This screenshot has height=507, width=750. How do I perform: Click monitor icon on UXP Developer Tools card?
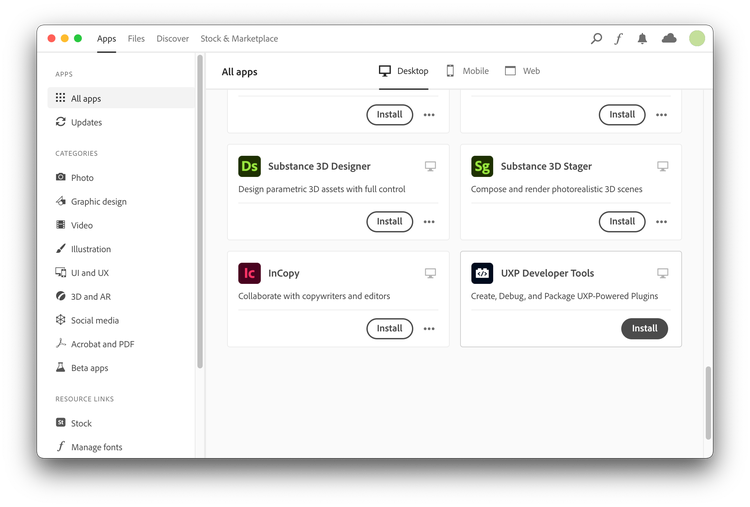click(x=662, y=273)
